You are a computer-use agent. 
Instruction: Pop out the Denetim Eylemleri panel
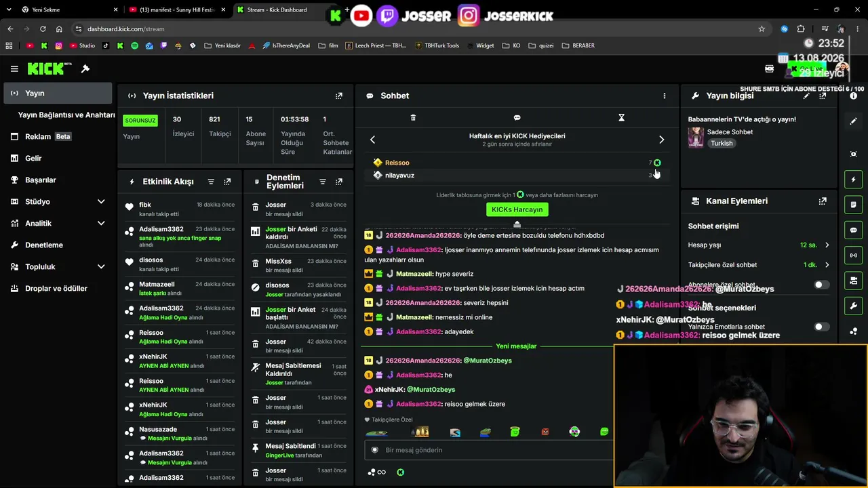(x=339, y=182)
